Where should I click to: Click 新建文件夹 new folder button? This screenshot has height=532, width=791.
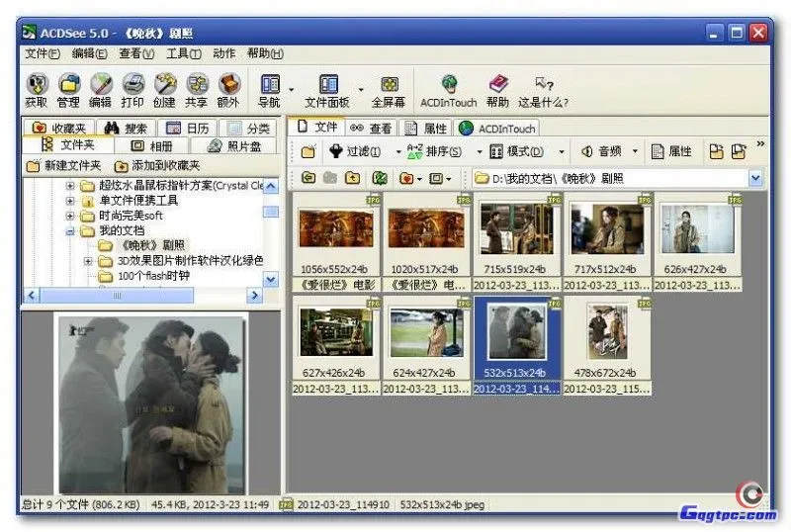[x=64, y=165]
